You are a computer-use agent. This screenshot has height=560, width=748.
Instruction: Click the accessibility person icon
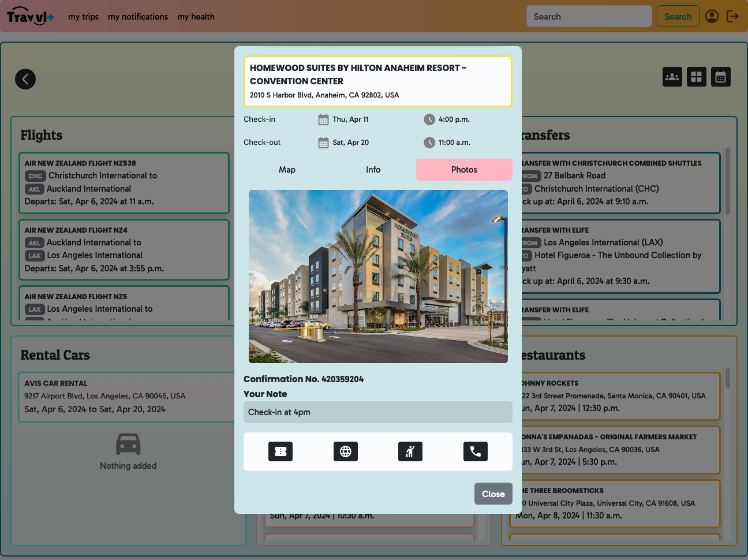tap(410, 451)
